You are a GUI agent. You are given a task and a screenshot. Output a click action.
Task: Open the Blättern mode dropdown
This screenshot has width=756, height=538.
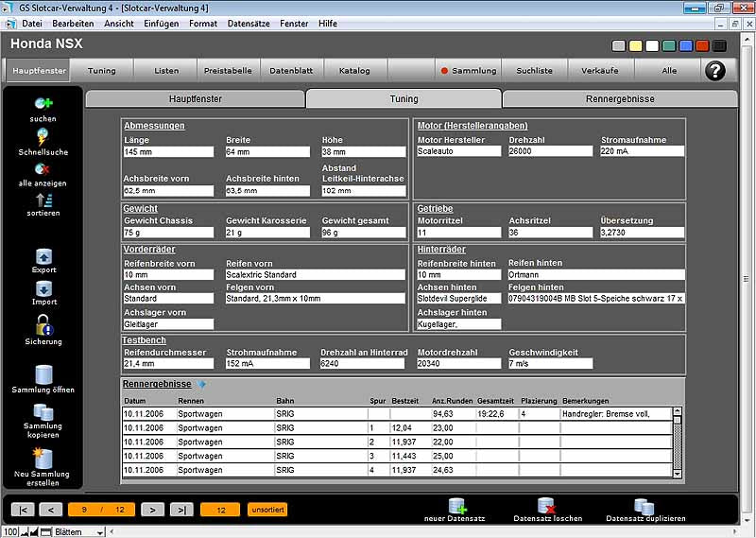(100, 532)
